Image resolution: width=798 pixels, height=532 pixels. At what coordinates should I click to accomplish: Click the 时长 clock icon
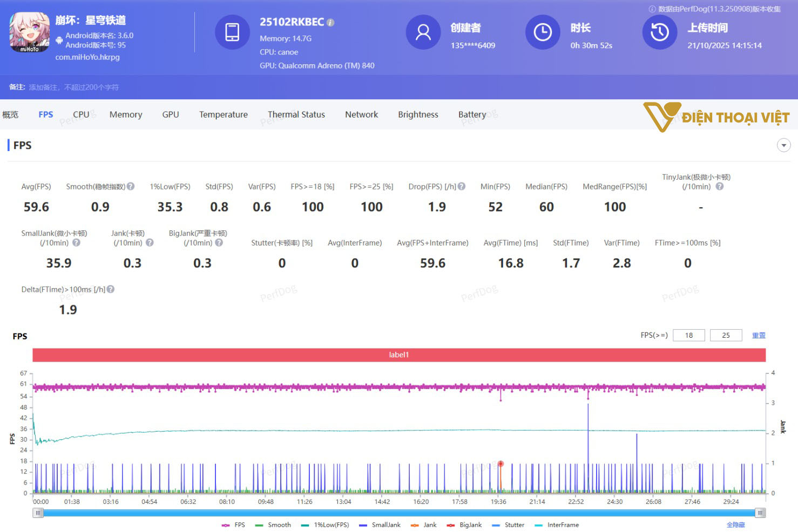tap(542, 32)
